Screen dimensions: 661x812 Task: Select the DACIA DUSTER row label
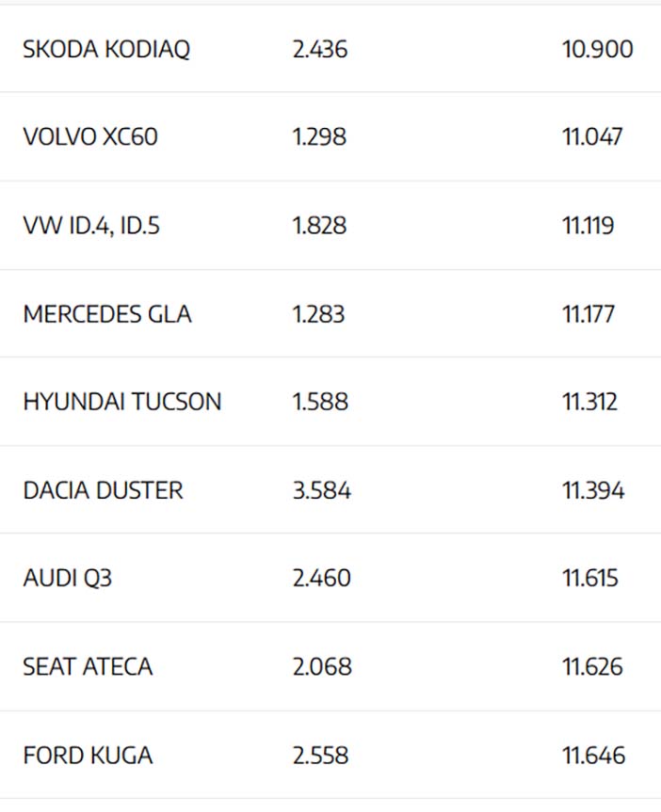(104, 490)
